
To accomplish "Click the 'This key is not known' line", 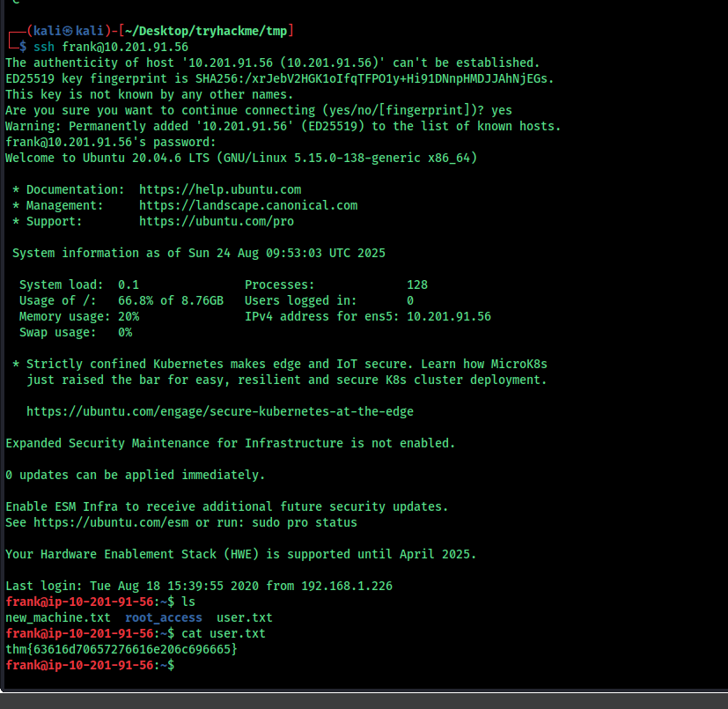I will point(150,95).
